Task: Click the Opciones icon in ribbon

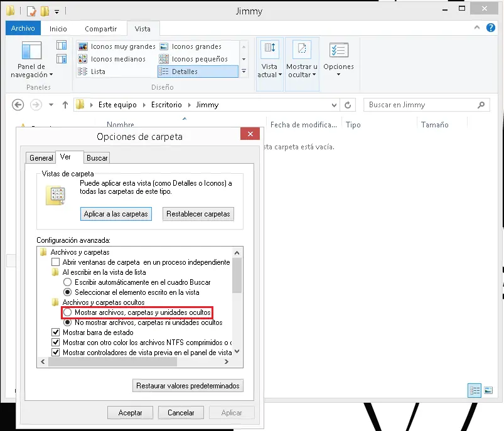Action: coord(338,50)
